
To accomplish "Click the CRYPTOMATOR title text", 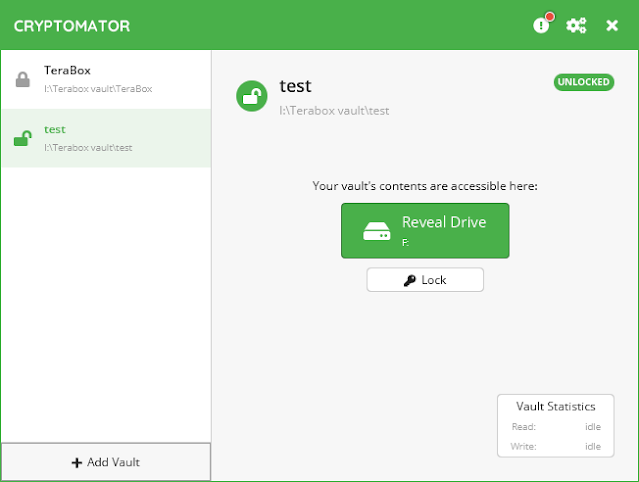I will point(72,26).
